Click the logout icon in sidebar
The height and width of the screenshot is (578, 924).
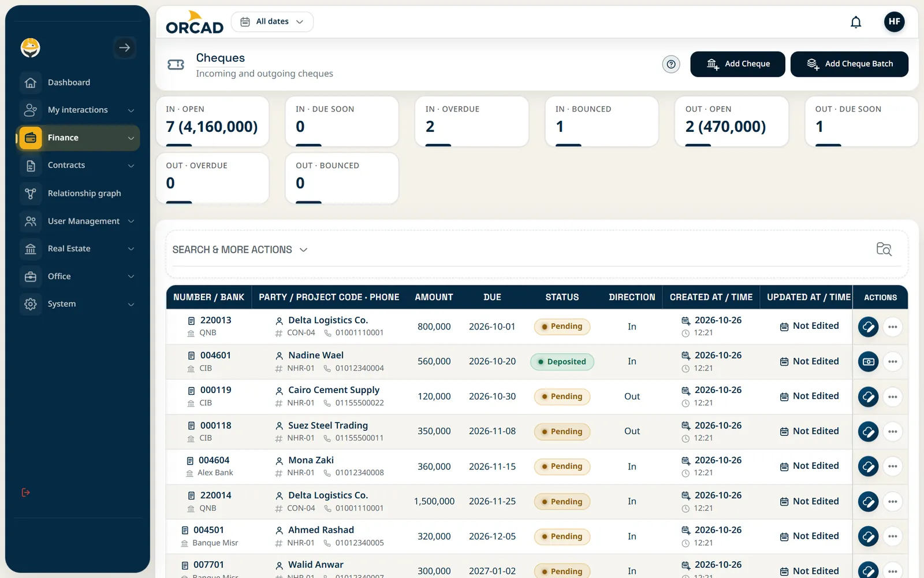pos(25,492)
